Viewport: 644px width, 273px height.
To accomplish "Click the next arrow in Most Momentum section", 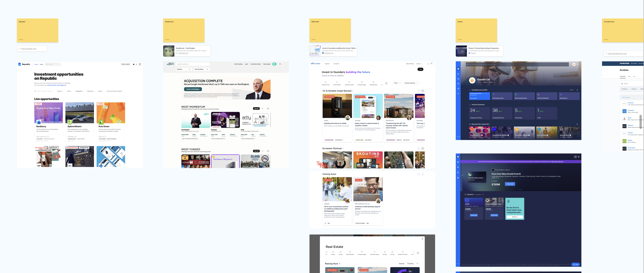I will click(268, 109).
